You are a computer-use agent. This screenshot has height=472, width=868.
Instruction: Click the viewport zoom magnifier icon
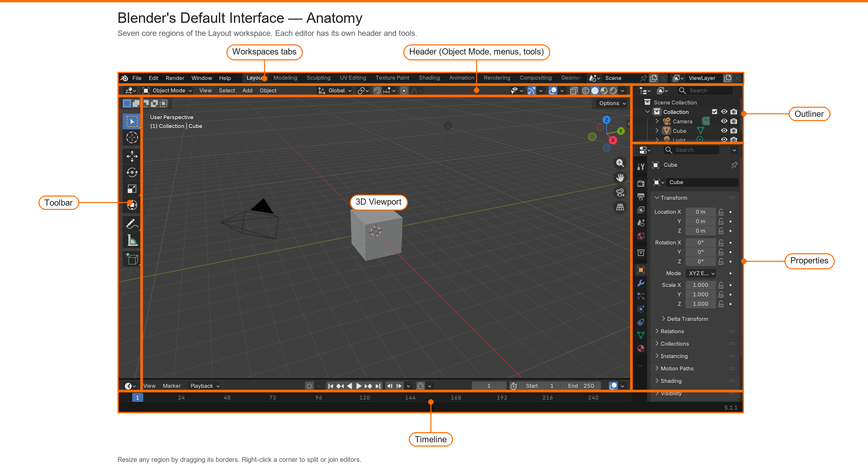click(x=620, y=163)
